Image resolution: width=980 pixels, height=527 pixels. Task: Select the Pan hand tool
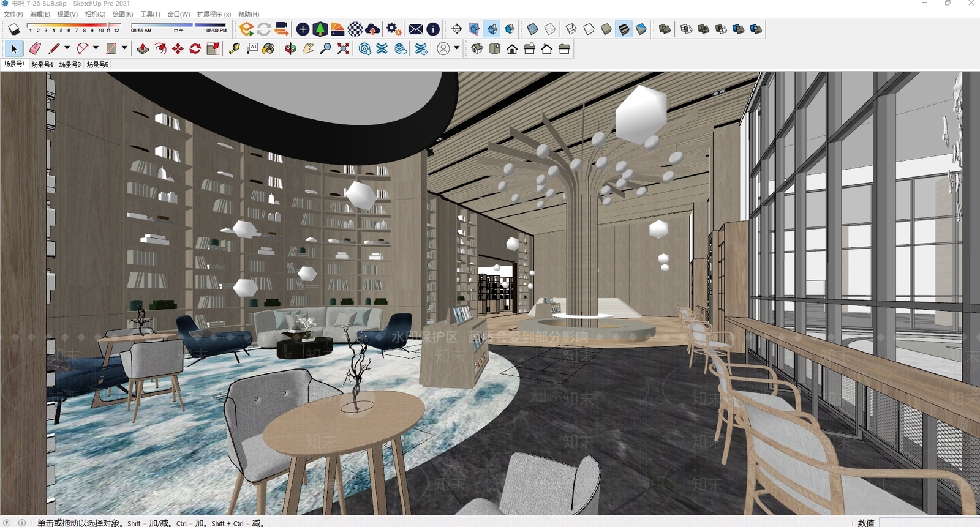pyautogui.click(x=308, y=48)
